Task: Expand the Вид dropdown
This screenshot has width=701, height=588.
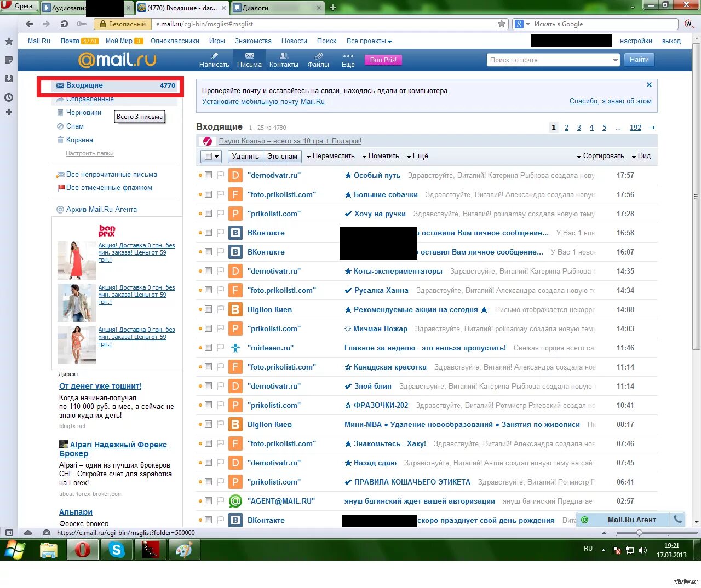Action: [x=641, y=156]
